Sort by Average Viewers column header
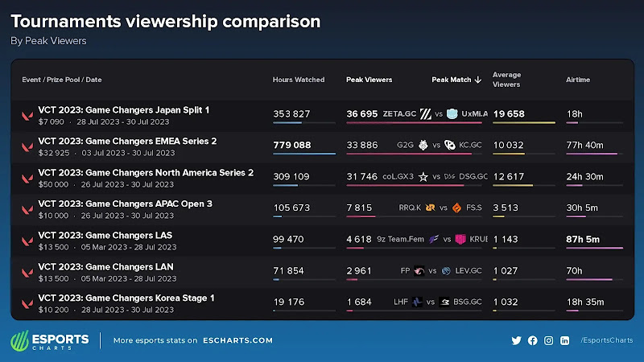Viewport: 644px width, 362px height. click(507, 80)
